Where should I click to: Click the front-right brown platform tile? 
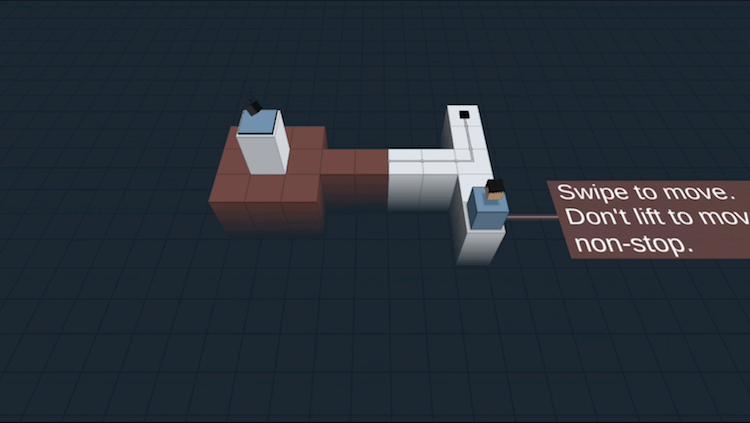[x=300, y=188]
